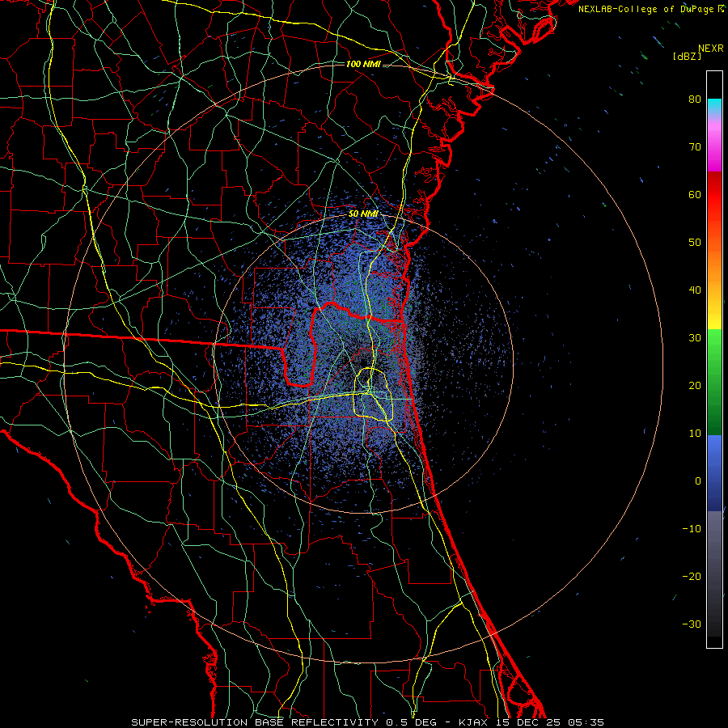Click the 60 dBZ legend value

click(x=695, y=194)
